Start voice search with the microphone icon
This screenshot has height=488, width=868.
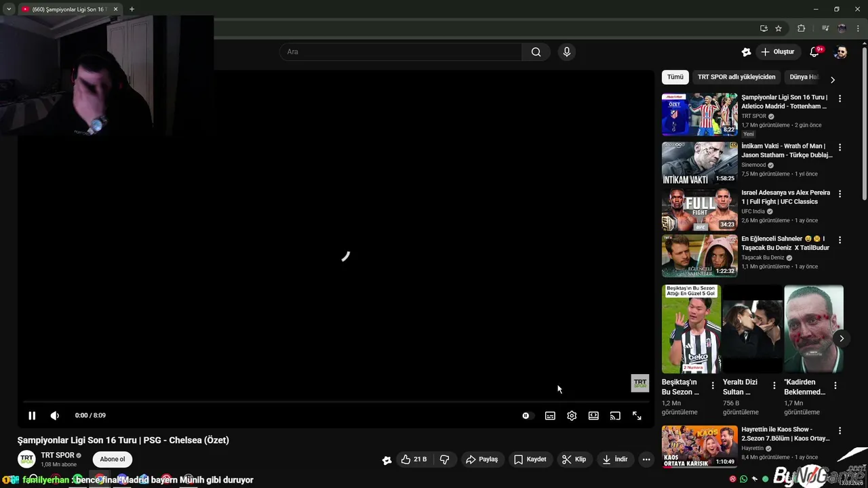[567, 52]
